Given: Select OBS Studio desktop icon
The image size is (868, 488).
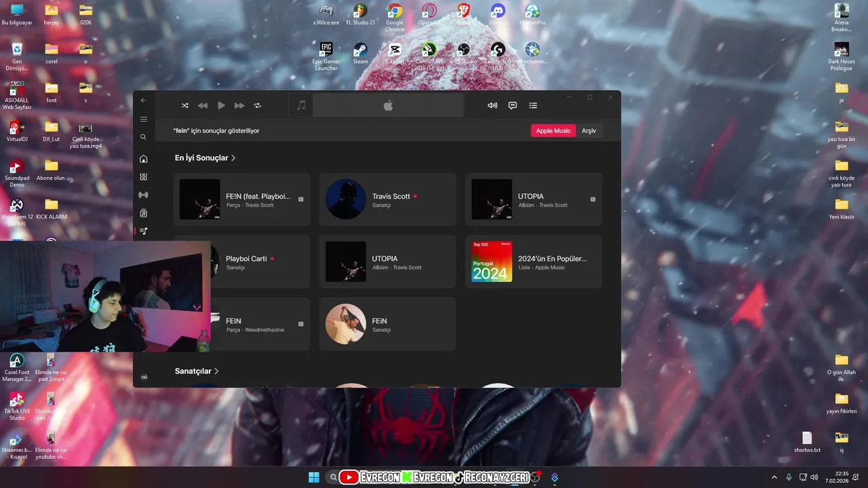Looking at the screenshot, I should [x=463, y=54].
